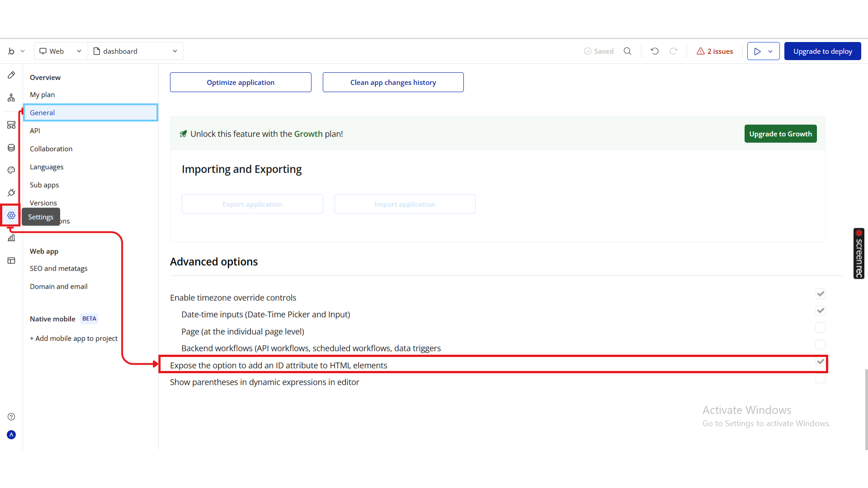Open the Plugins plug icon

pyautogui.click(x=11, y=193)
